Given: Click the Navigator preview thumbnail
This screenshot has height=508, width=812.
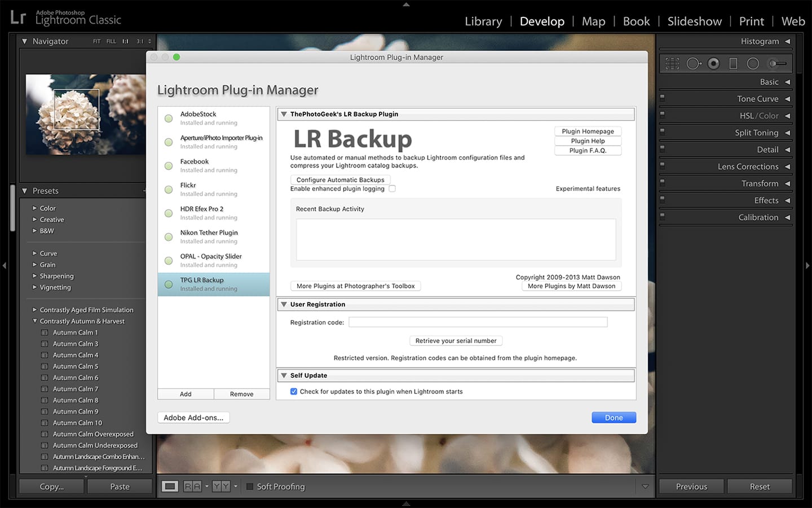Looking at the screenshot, I should coord(86,115).
